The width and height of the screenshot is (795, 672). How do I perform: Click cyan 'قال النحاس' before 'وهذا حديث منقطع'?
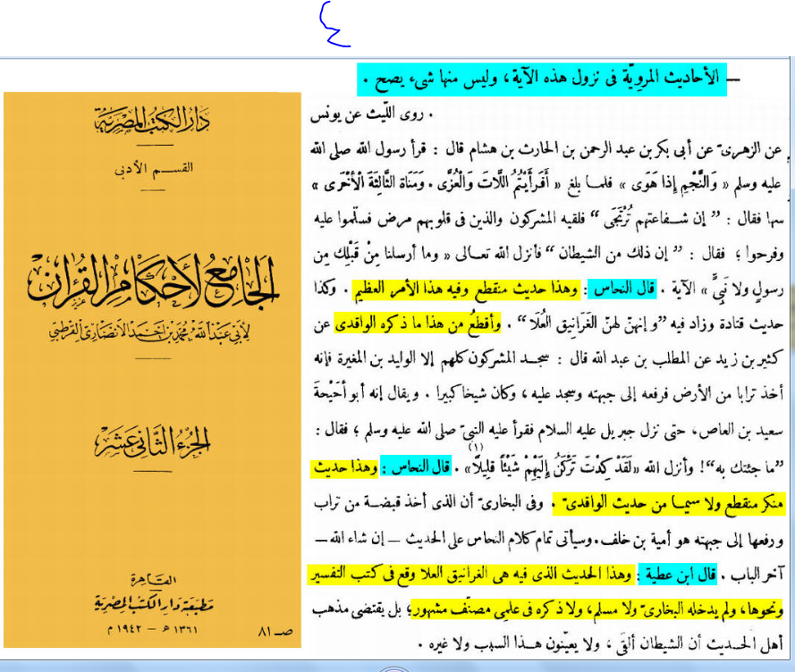click(x=622, y=290)
